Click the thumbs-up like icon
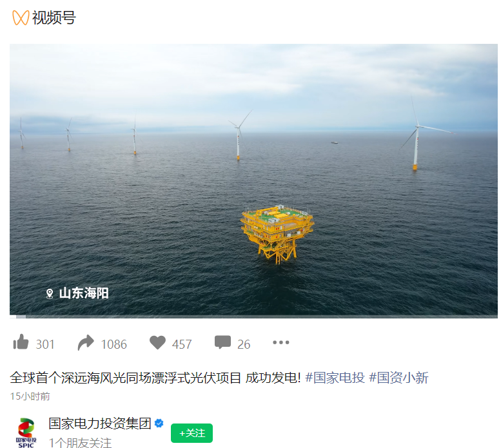Viewport: 501px width, 448px height. (21, 342)
